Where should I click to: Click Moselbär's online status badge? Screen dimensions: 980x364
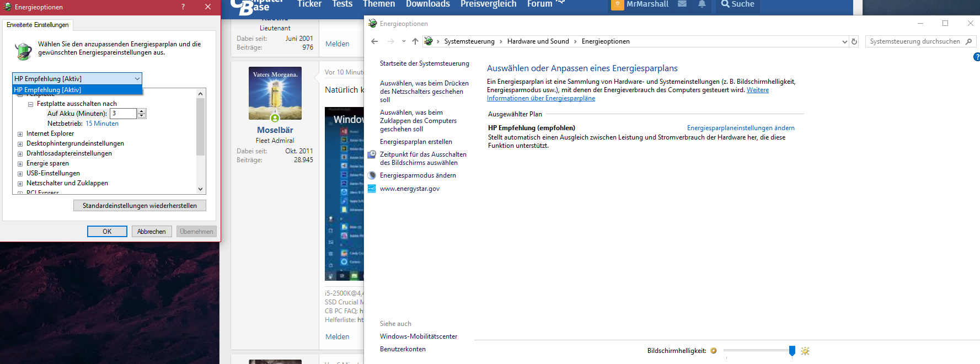[275, 118]
